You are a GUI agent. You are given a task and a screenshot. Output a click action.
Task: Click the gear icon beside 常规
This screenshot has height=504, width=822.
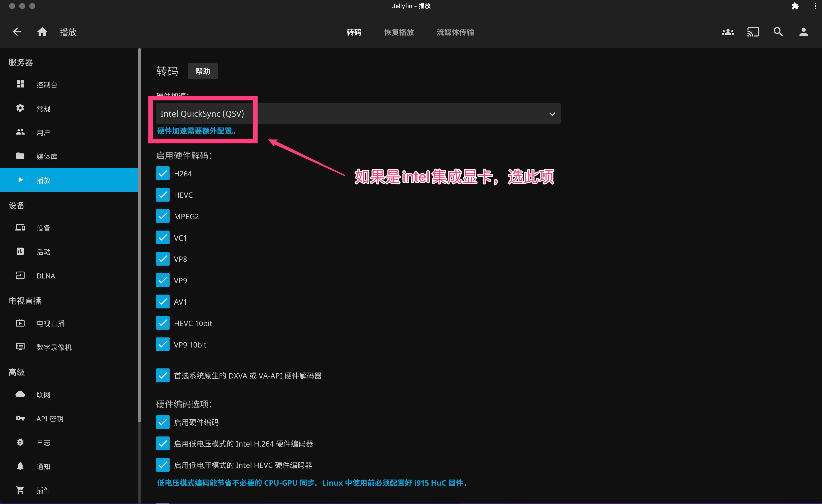point(20,108)
